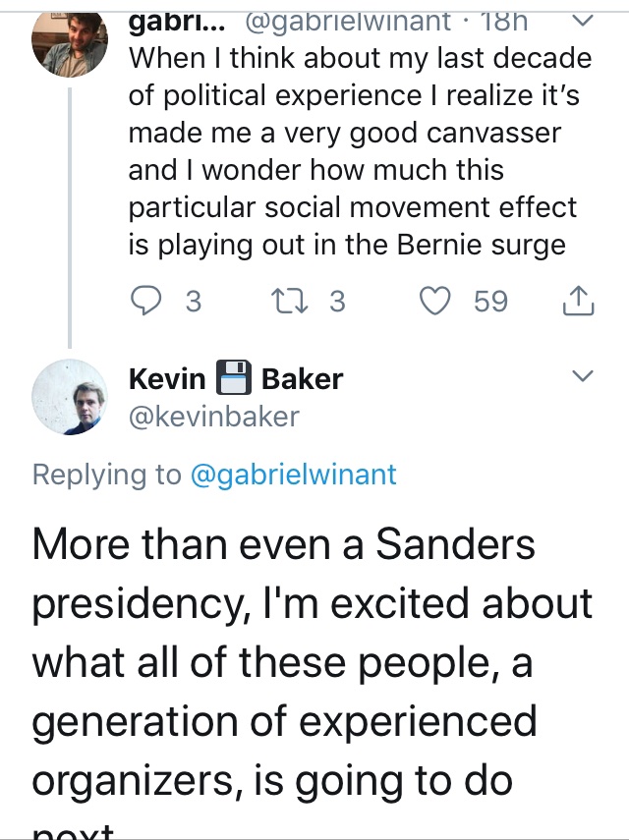Click the word 'Baker' in the display name

[302, 379]
